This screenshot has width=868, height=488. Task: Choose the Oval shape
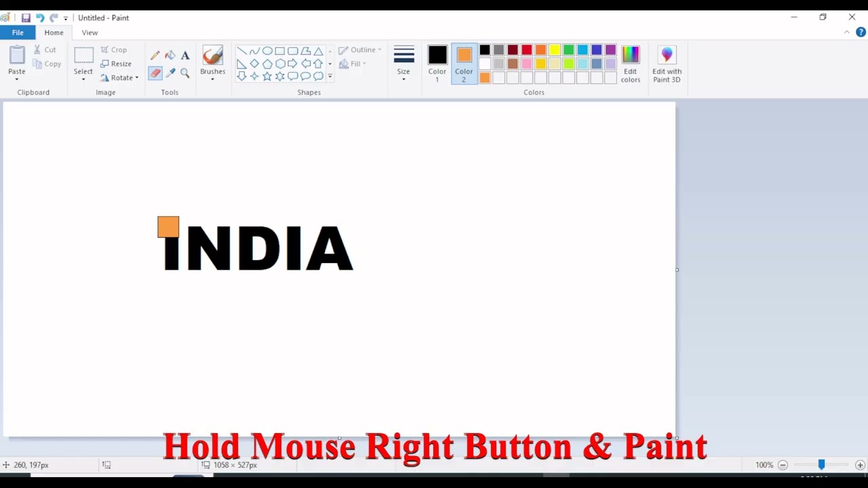(x=267, y=52)
